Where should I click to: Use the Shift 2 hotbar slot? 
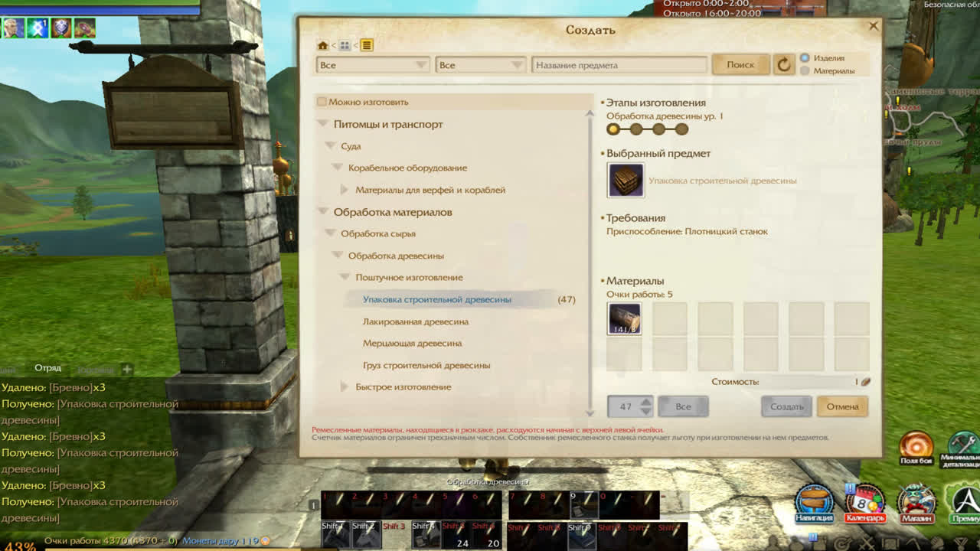coord(365,535)
